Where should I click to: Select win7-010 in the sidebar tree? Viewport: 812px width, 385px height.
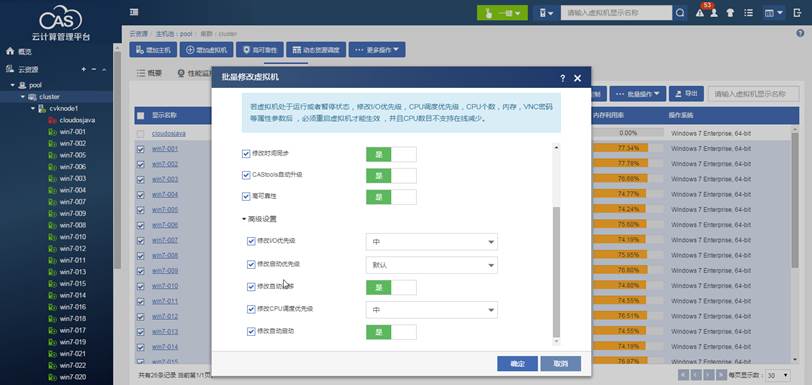72,237
